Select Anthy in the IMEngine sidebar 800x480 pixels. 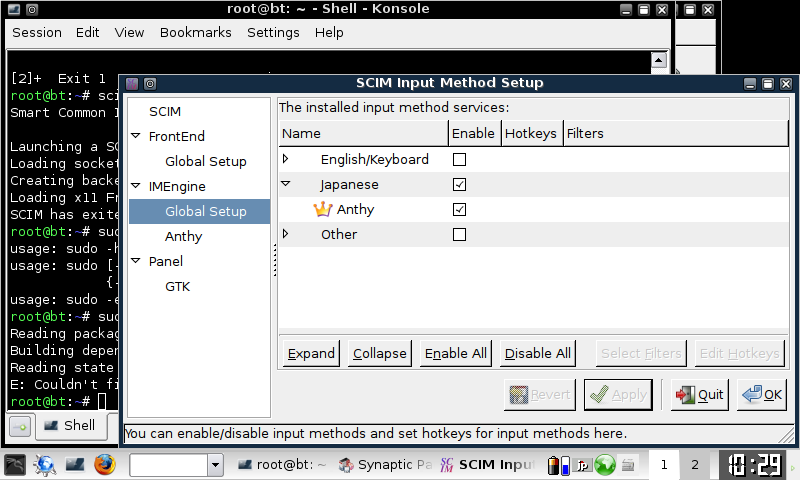click(x=183, y=237)
